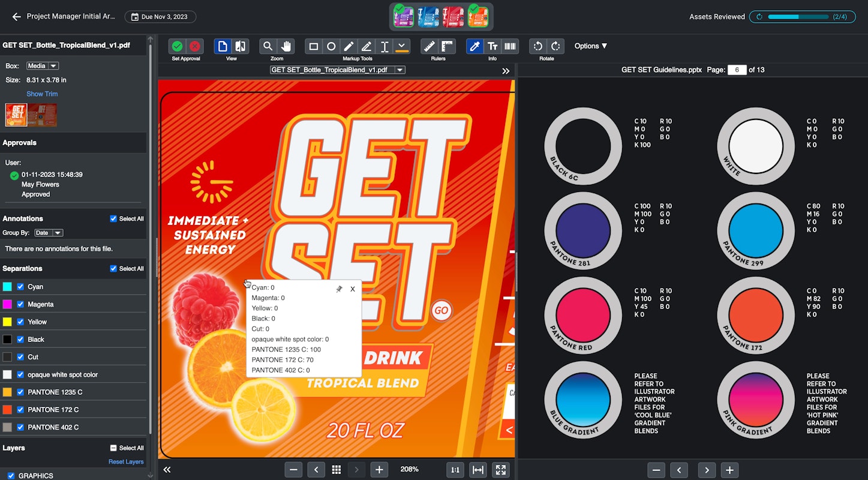Uncheck the PANTONE 402 C separation
868x480 pixels.
(x=20, y=427)
